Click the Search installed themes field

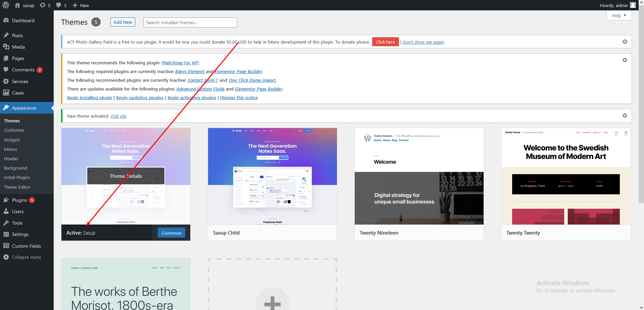[x=190, y=22]
